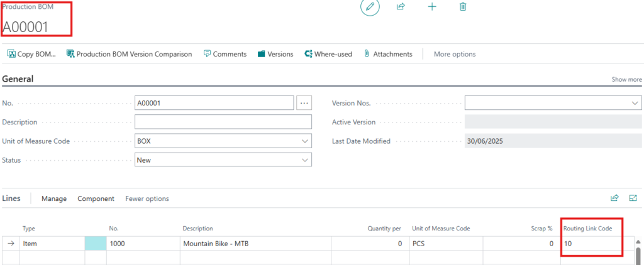Image resolution: width=644 pixels, height=265 pixels.
Task: Open Attachments
Action: 388,54
